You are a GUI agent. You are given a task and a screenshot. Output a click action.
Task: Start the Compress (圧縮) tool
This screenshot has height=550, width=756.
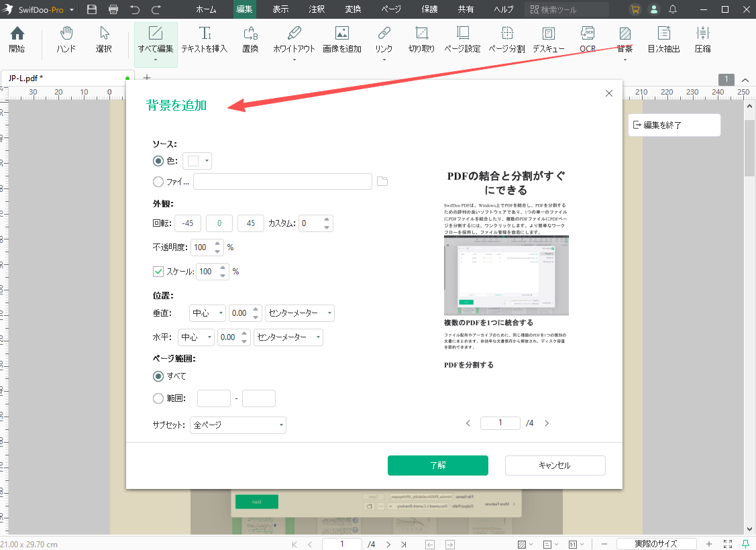(x=702, y=40)
